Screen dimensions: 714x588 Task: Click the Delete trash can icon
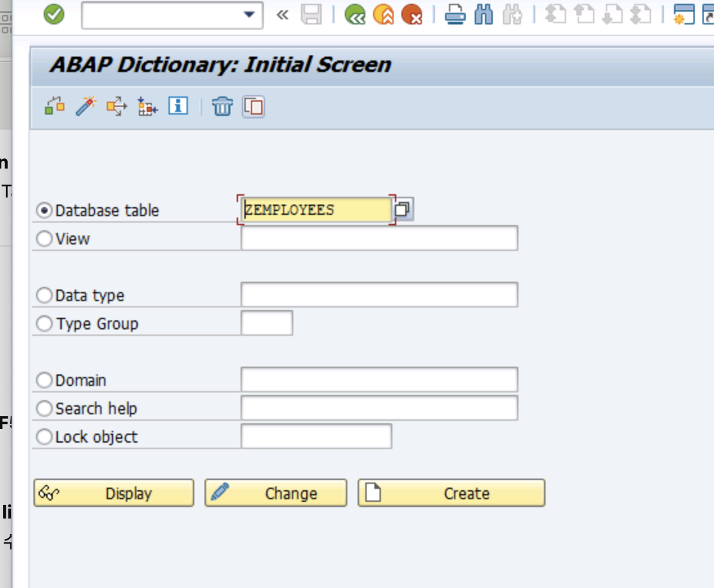(x=222, y=107)
